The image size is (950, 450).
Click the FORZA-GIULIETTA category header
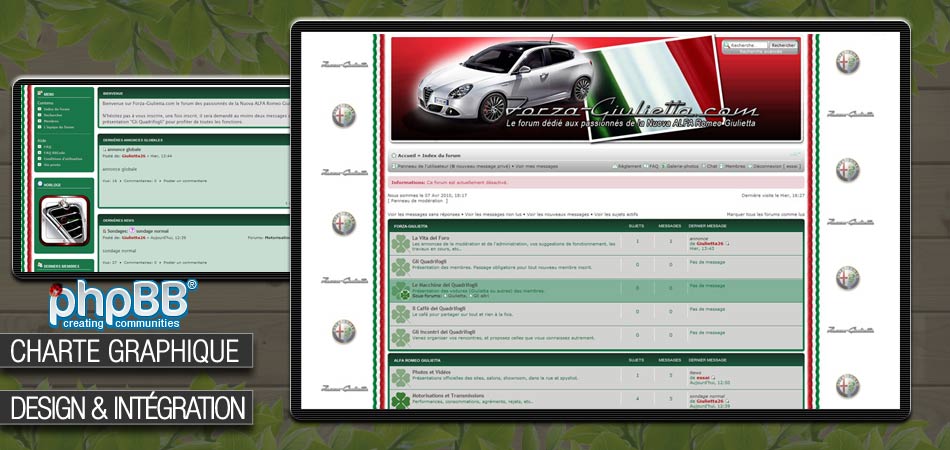[410, 225]
